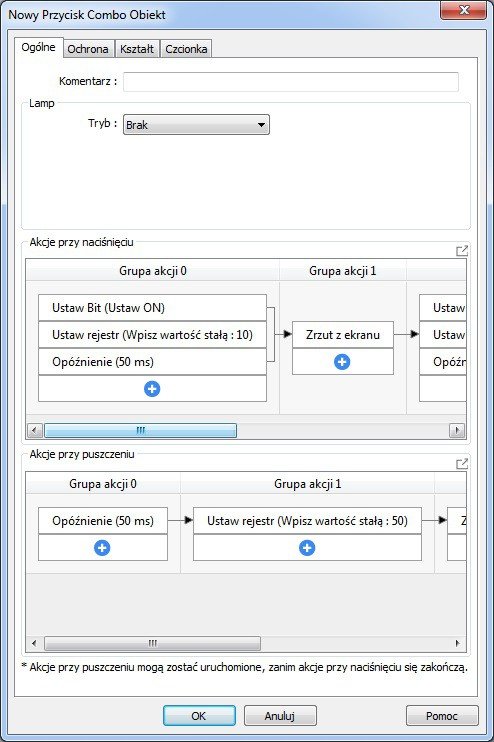Select the Zrzut z ekranu action
The width and height of the screenshot is (494, 742).
(343, 335)
